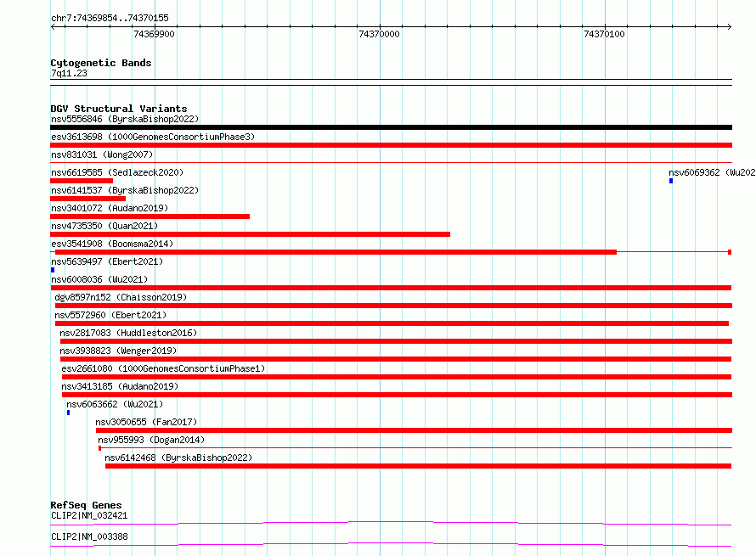This screenshot has width=756, height=556.
Task: Click the nsv5556846 (ByrskaBishop2022) variant label
Action: point(125,119)
